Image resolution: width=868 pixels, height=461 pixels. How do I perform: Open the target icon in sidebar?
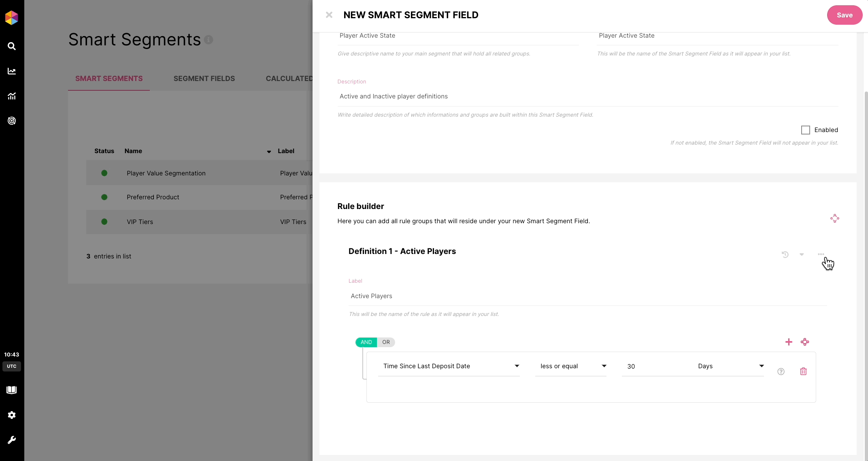click(12, 121)
